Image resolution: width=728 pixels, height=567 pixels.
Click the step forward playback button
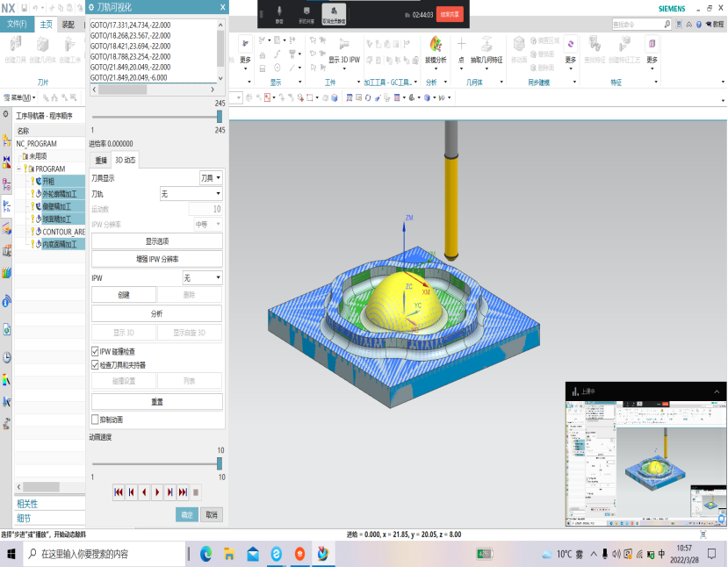(170, 492)
